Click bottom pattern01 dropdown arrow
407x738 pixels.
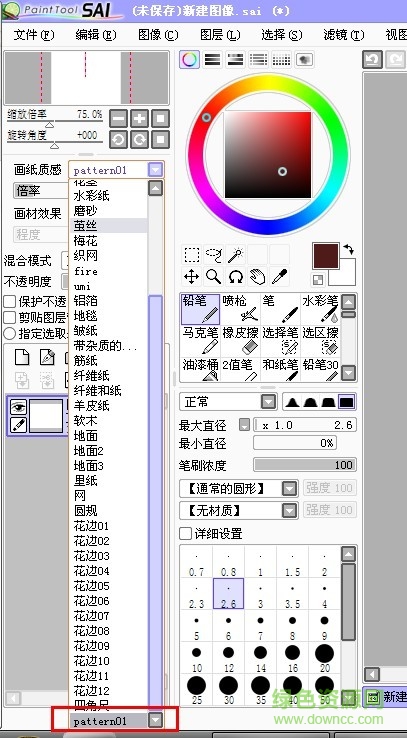point(155,720)
